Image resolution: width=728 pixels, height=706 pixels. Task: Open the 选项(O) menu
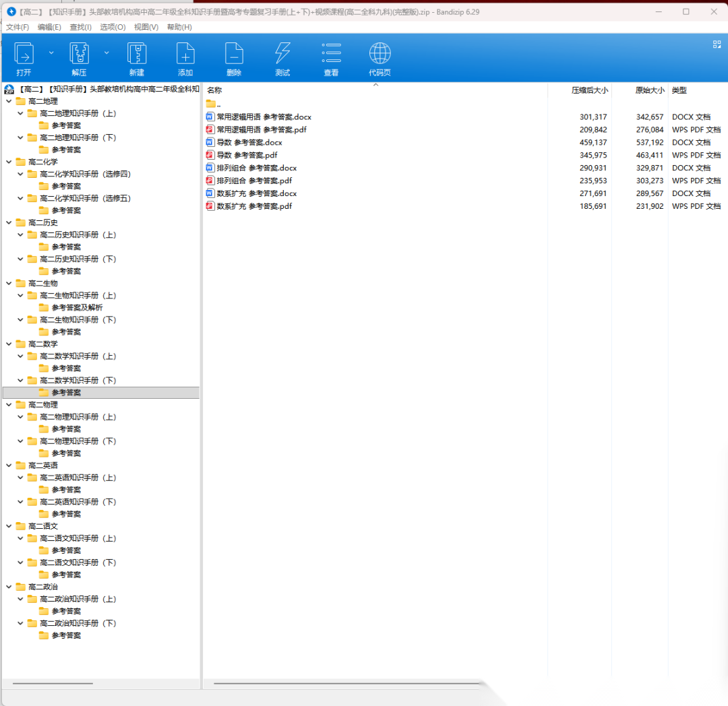pos(113,27)
